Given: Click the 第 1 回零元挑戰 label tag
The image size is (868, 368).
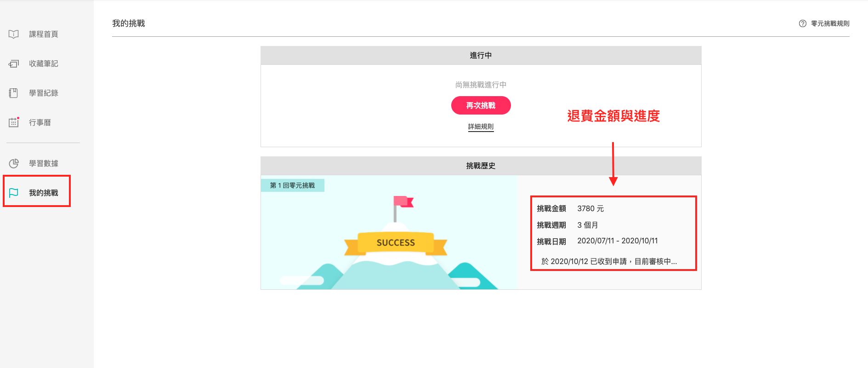Looking at the screenshot, I should click(292, 185).
